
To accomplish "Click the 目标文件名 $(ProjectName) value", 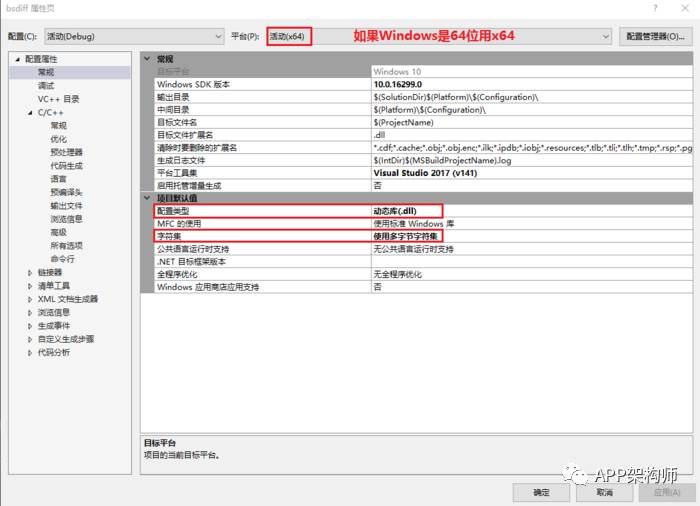I will [532, 122].
